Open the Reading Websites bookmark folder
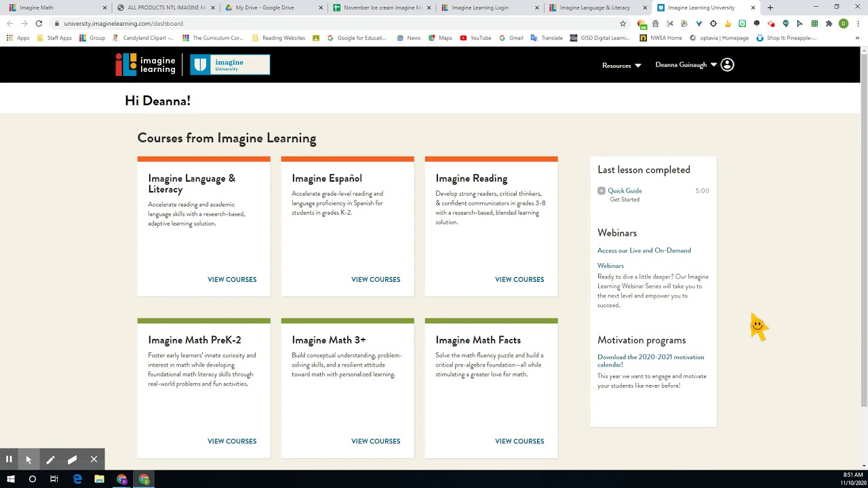This screenshot has width=868, height=488. [278, 38]
